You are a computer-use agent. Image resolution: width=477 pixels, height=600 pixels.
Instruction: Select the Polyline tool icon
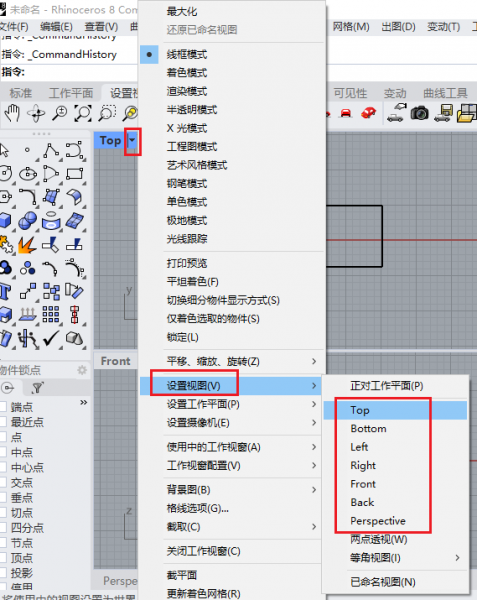tap(51, 150)
